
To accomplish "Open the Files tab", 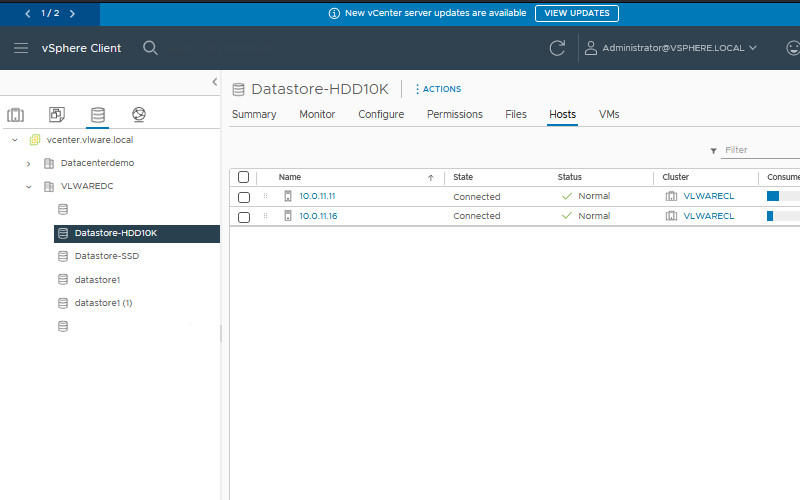I will coord(516,114).
